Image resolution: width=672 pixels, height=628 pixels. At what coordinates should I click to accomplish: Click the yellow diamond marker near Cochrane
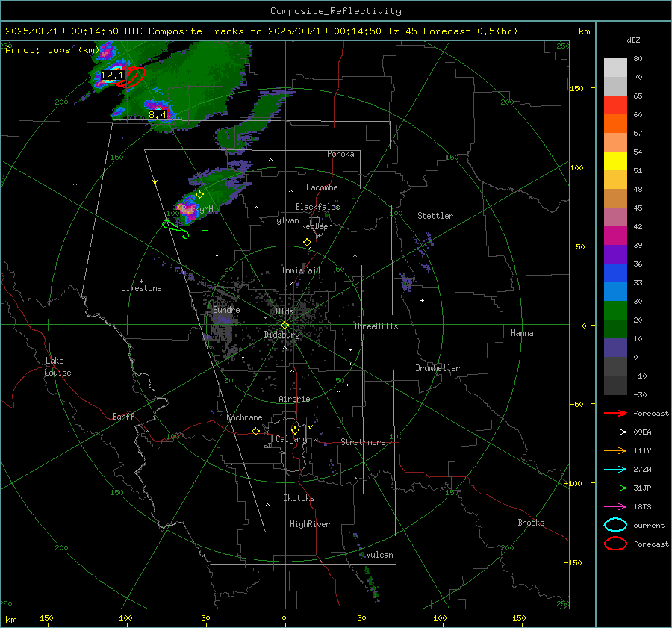255,431
